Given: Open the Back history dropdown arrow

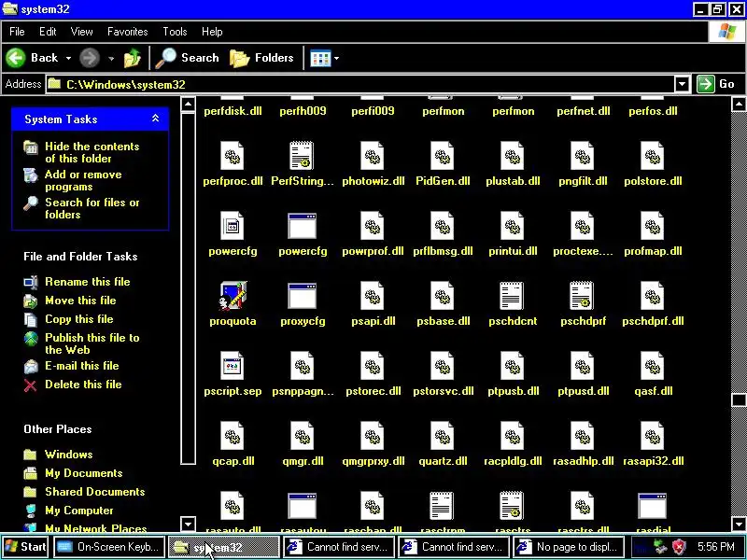Looking at the screenshot, I should [x=68, y=58].
